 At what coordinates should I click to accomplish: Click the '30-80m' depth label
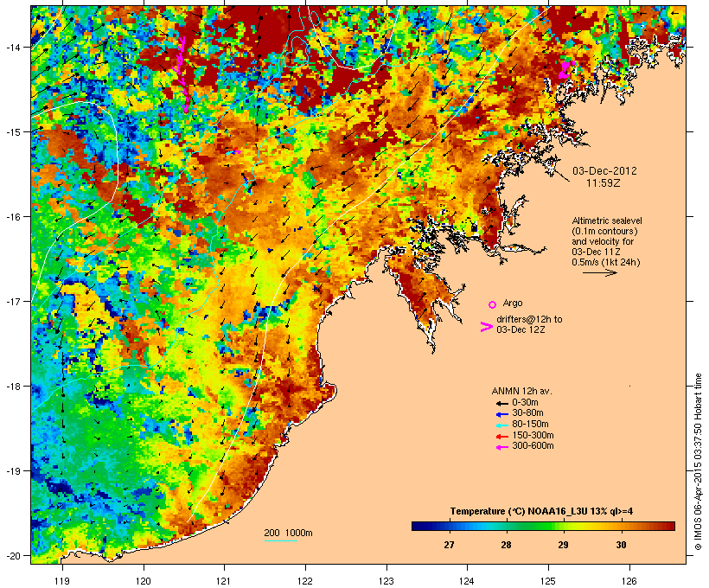coord(527,412)
